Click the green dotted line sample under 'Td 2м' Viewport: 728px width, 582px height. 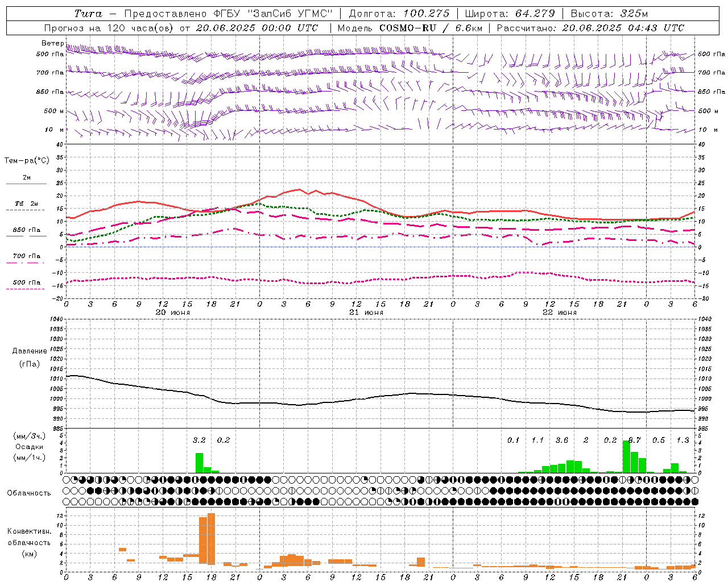[x=25, y=210]
